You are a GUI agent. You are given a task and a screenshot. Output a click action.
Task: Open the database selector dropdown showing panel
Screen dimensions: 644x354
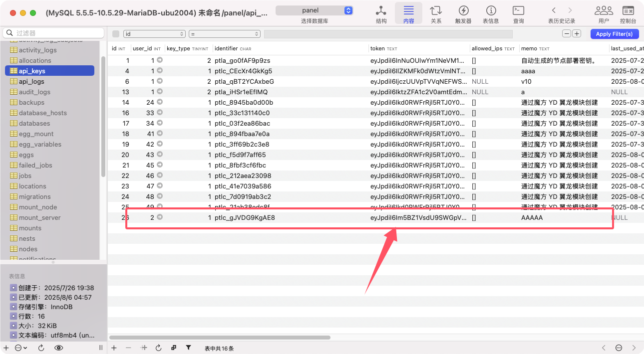pos(315,10)
